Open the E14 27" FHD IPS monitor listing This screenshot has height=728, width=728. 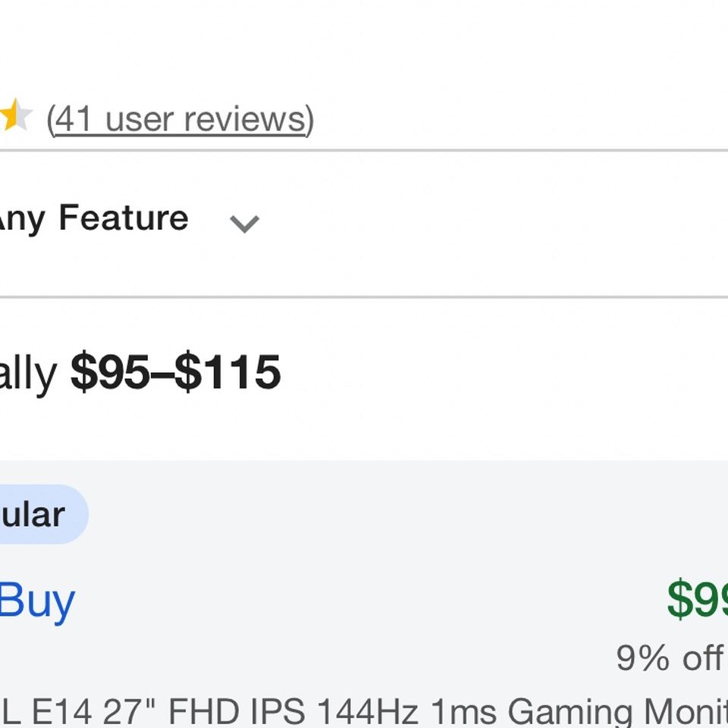(364, 711)
